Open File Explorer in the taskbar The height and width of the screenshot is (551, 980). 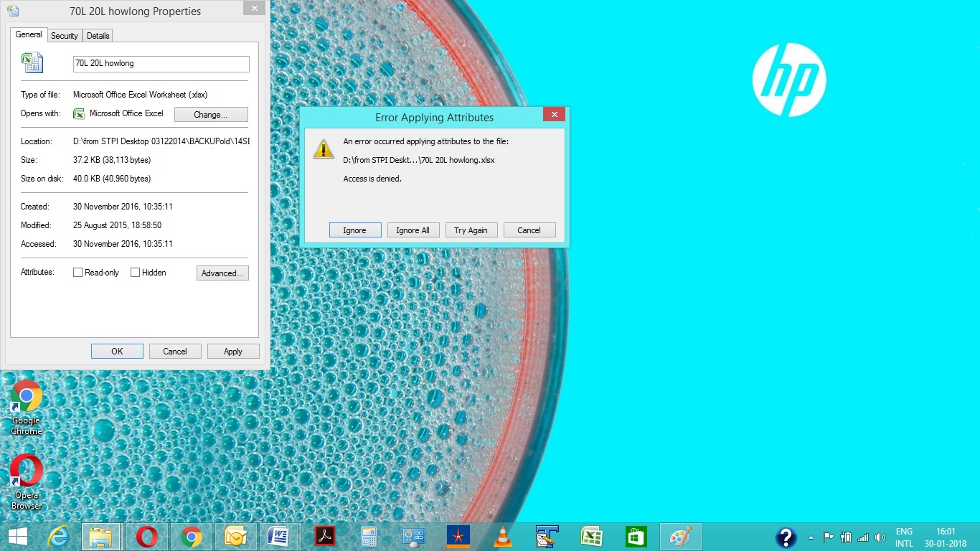pos(100,537)
